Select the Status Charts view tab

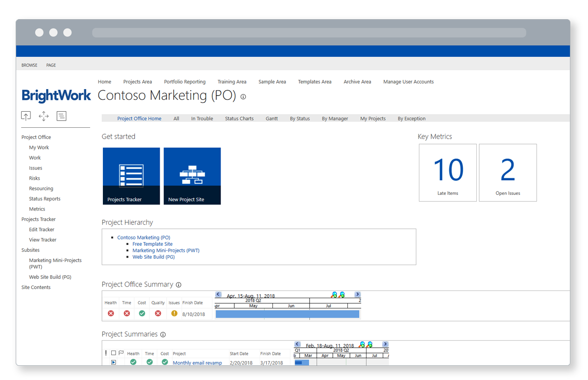[239, 119]
